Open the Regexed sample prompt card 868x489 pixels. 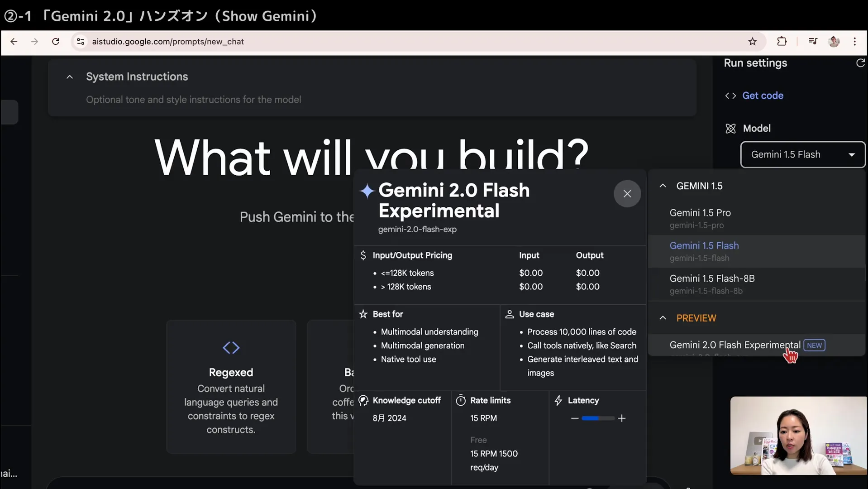231,387
